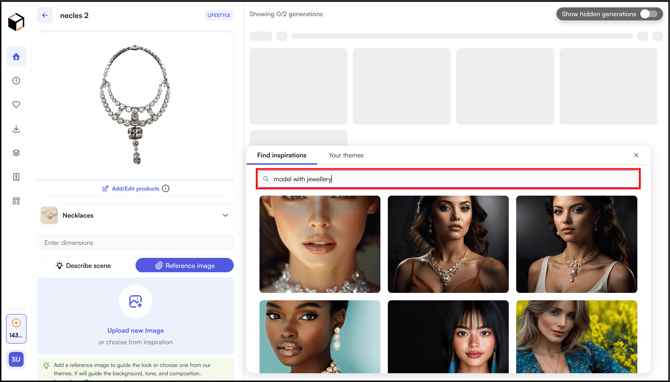Toggle Show hidden generations switch
The height and width of the screenshot is (382, 670).
[649, 14]
